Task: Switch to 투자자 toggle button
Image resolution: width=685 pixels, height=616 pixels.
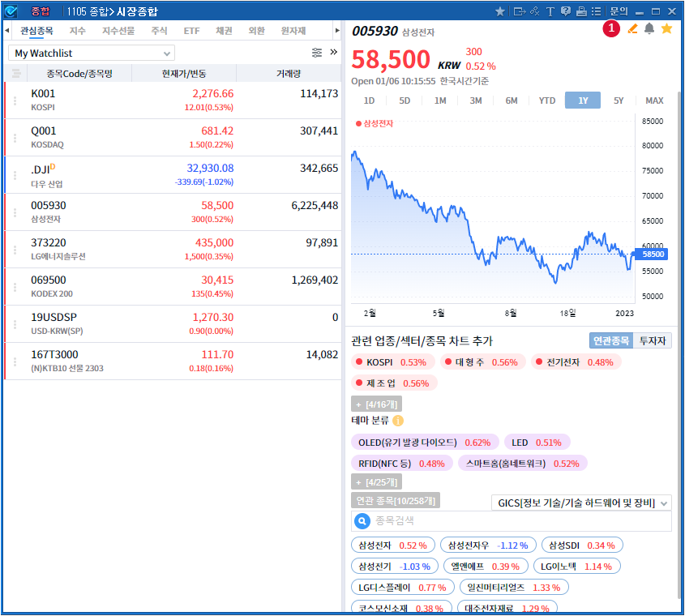Action: click(x=652, y=341)
